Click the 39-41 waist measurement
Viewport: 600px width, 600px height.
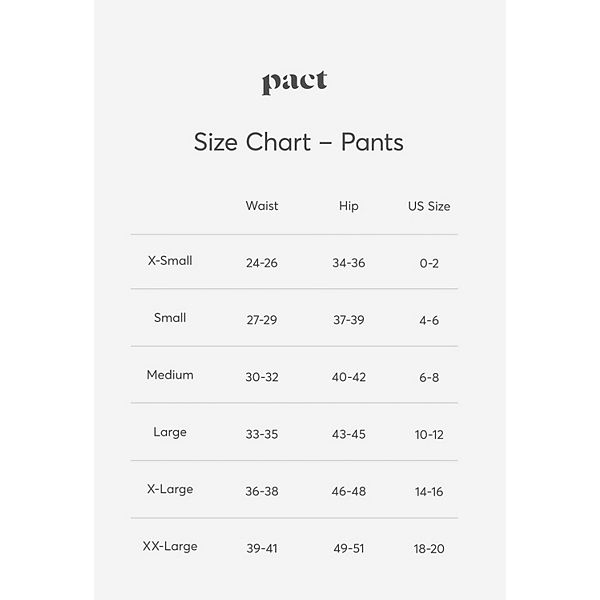click(262, 548)
